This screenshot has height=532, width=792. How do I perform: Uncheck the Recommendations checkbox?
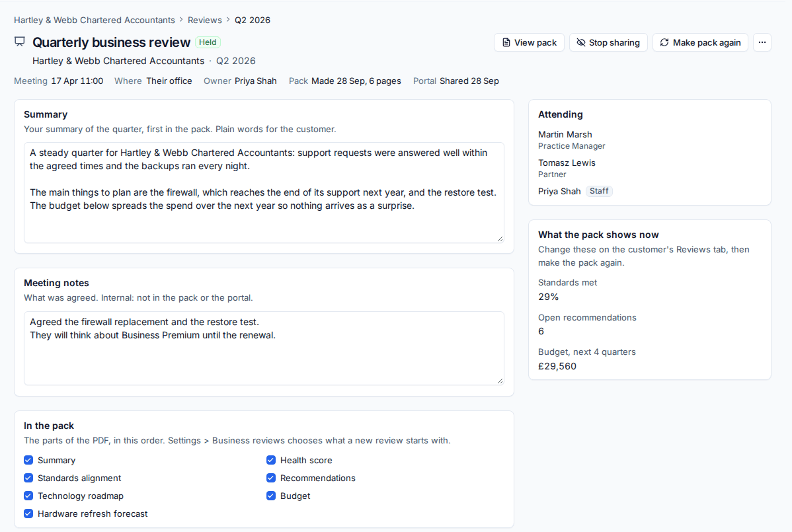click(x=271, y=478)
